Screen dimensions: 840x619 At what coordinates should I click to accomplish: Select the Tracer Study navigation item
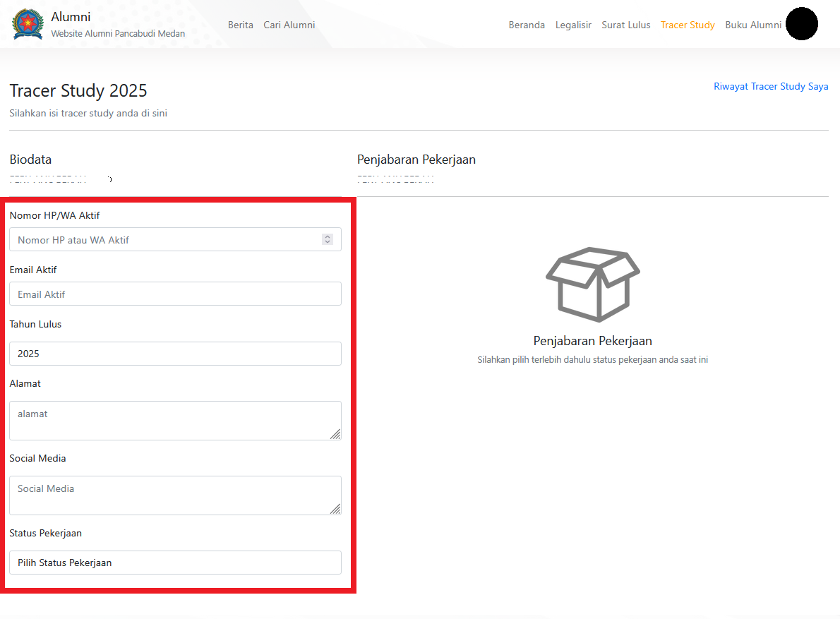click(688, 25)
